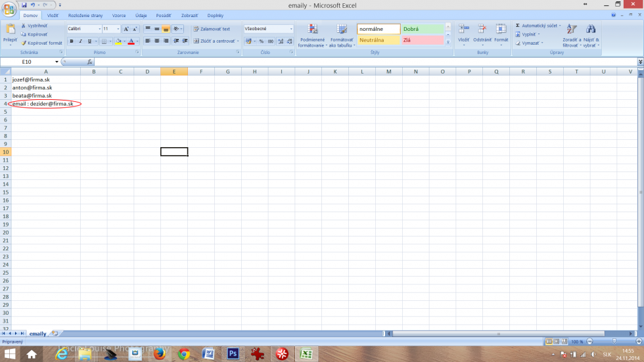Click Zalamovať text wrap button

[212, 29]
